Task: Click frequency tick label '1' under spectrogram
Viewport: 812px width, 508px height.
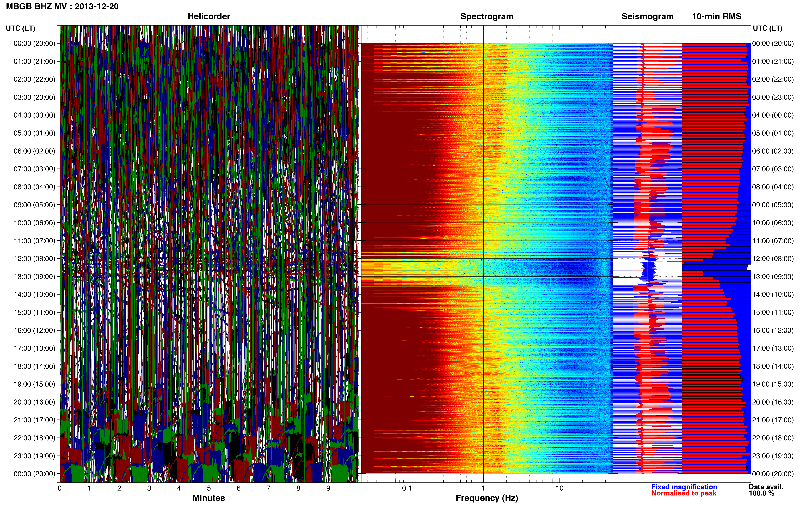Action: (x=483, y=488)
